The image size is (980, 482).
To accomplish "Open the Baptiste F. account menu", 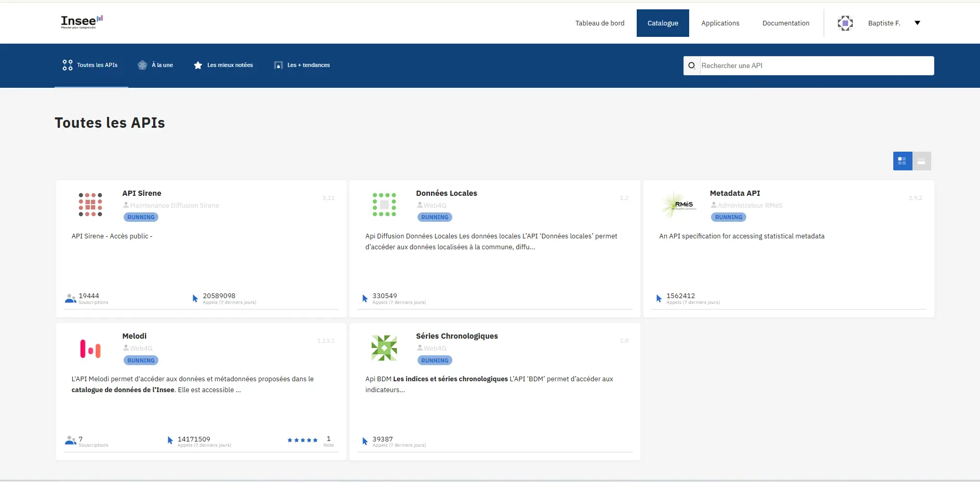I will tap(884, 23).
